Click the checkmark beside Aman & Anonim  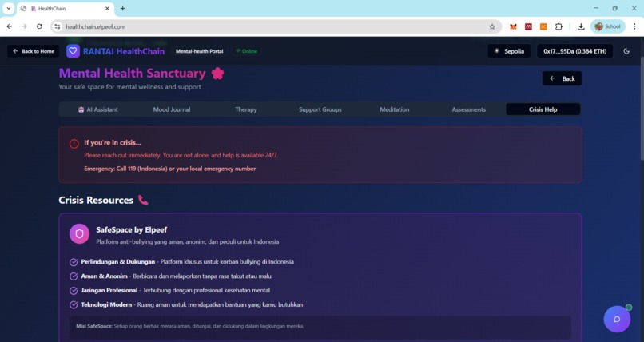74,276
